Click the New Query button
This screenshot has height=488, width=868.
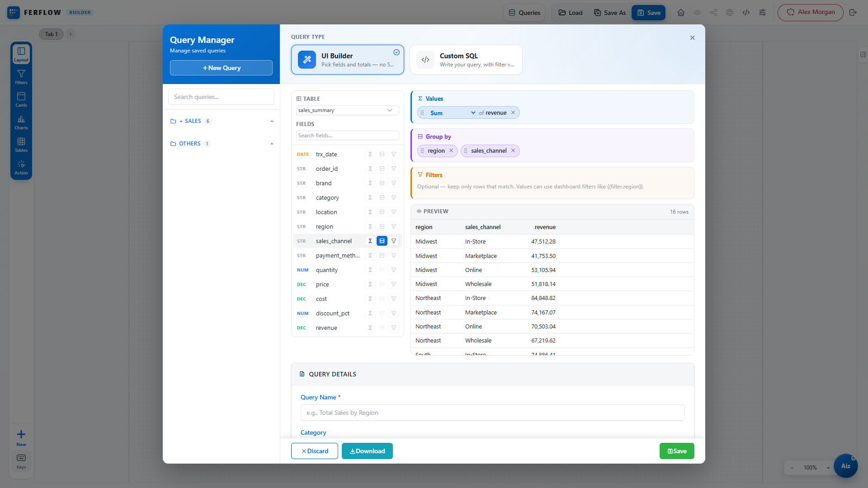click(x=221, y=68)
